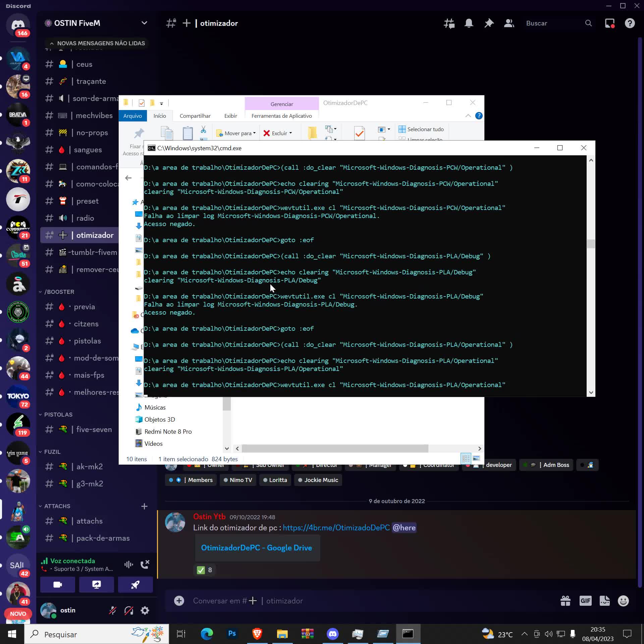Open the emoji picker in chat bar
This screenshot has height=644, width=644.
(x=623, y=600)
